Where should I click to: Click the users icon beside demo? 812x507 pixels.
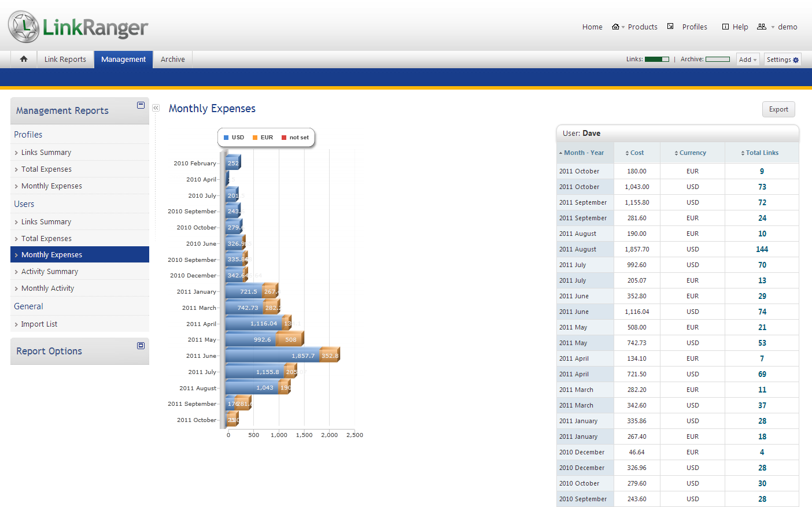point(762,27)
